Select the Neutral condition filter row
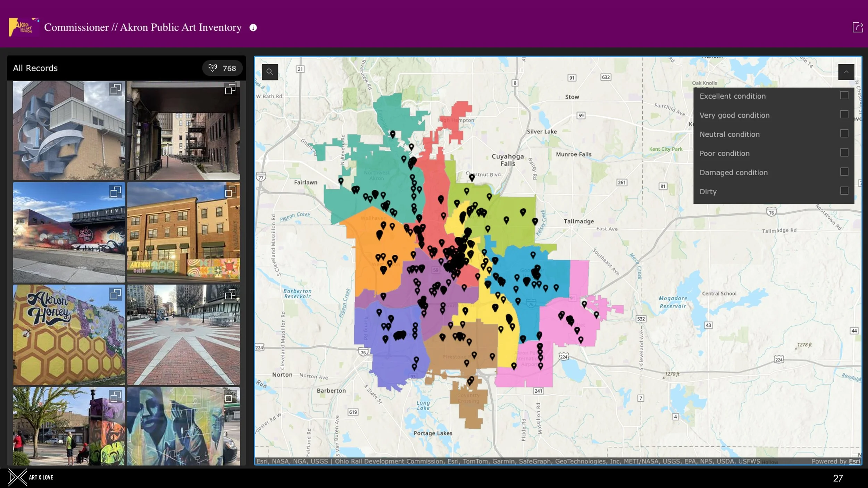Viewport: 868px width, 488px height. [729, 134]
